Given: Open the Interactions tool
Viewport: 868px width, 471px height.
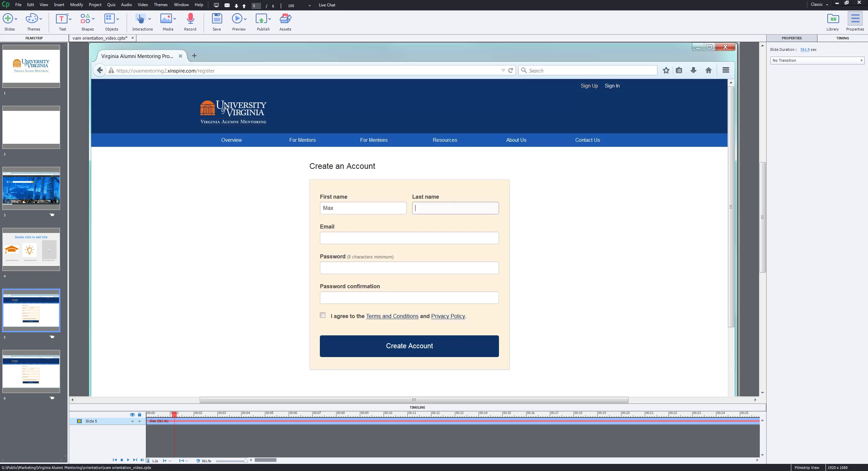Looking at the screenshot, I should point(140,19).
